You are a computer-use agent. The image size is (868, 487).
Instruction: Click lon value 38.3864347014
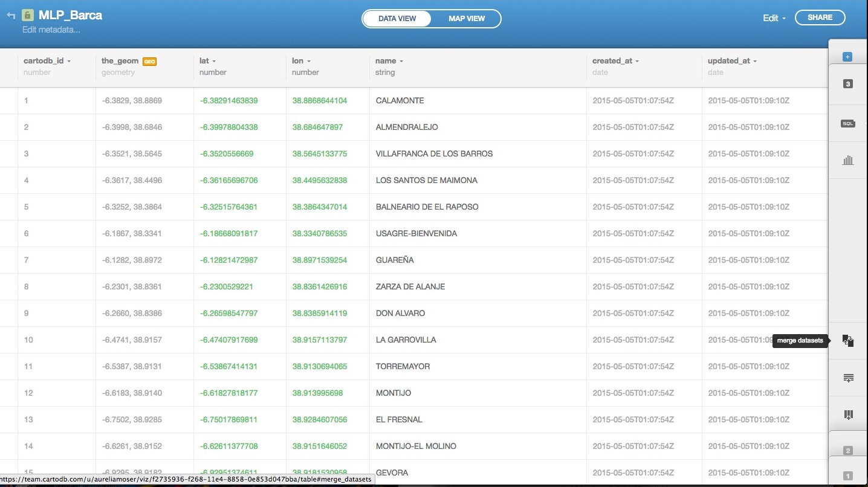click(x=320, y=207)
